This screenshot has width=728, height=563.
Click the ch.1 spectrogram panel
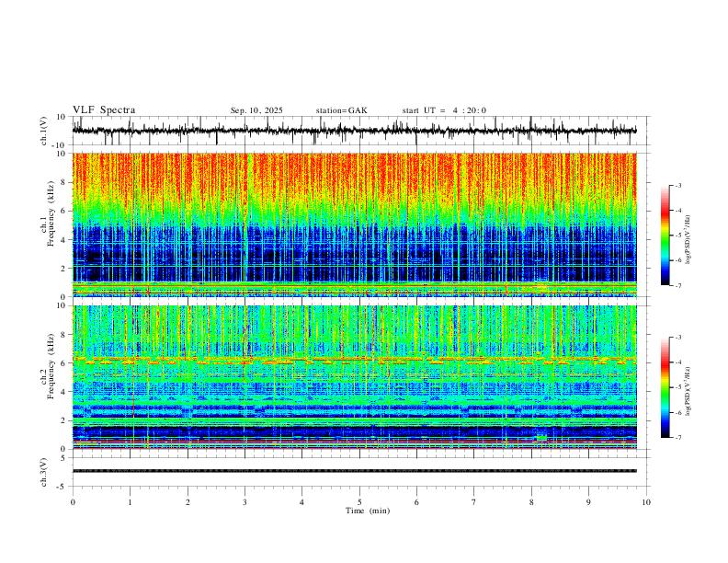coord(354,224)
